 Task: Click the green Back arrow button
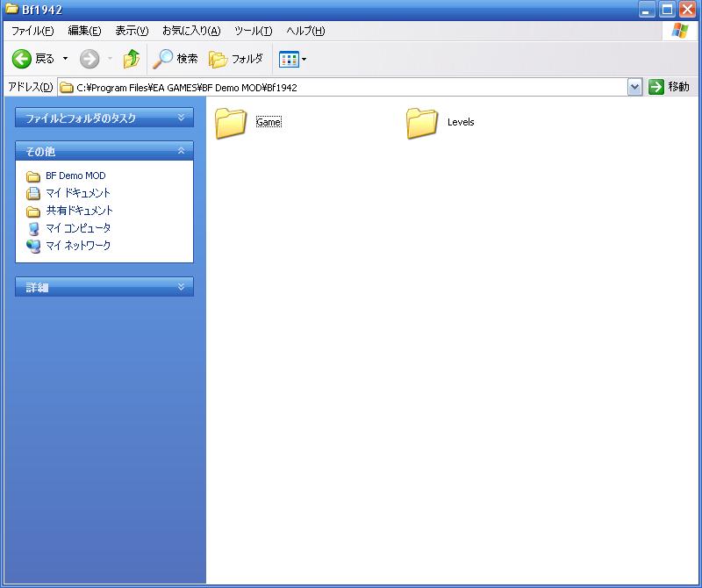(21, 59)
